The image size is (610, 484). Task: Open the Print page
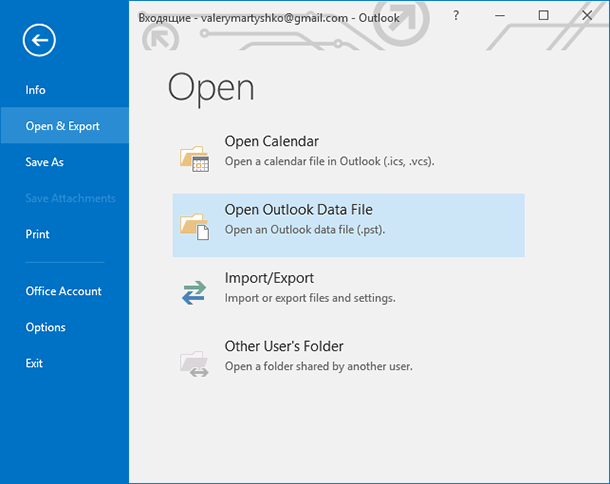(x=37, y=234)
